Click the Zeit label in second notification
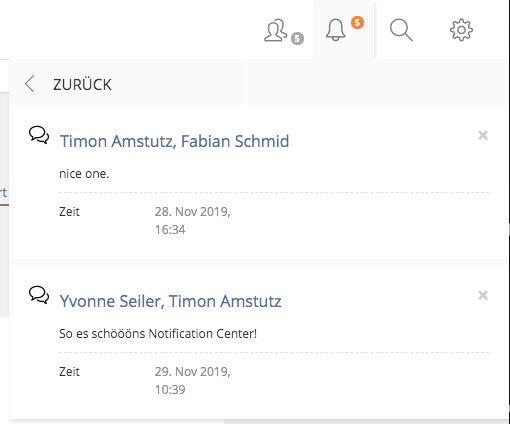 [x=69, y=372]
